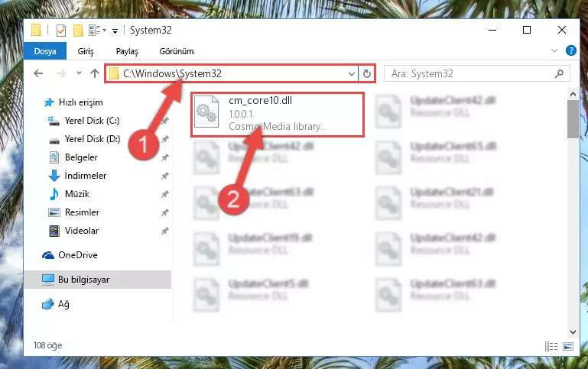This screenshot has height=369, width=588.
Task: Open Videolar folder in sidebar
Action: pos(82,231)
